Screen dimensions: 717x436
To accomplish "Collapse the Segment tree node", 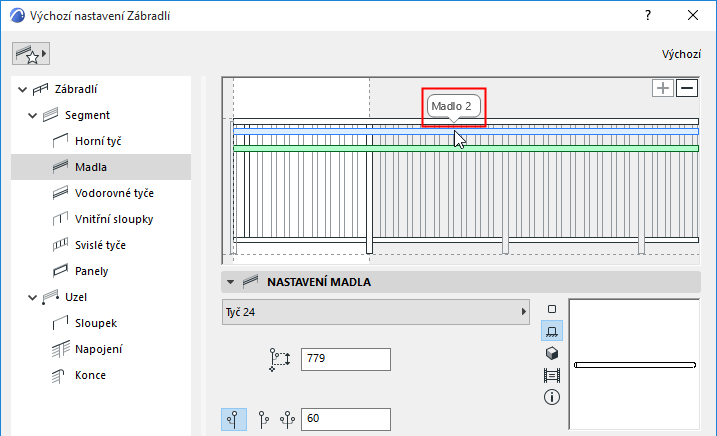I will tap(32, 116).
